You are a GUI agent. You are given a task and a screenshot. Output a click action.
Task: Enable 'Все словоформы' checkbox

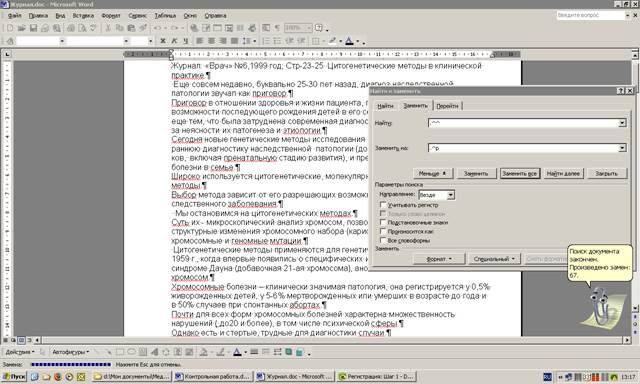pyautogui.click(x=383, y=240)
